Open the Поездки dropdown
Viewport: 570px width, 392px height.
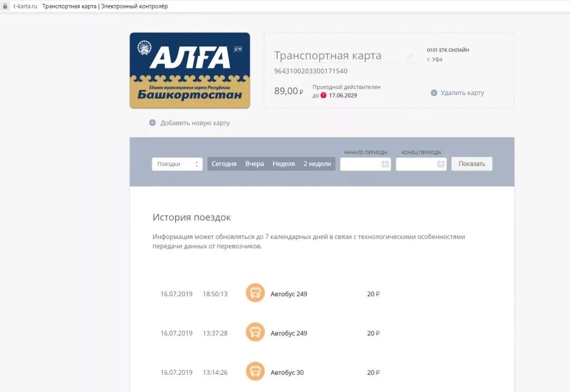[173, 164]
